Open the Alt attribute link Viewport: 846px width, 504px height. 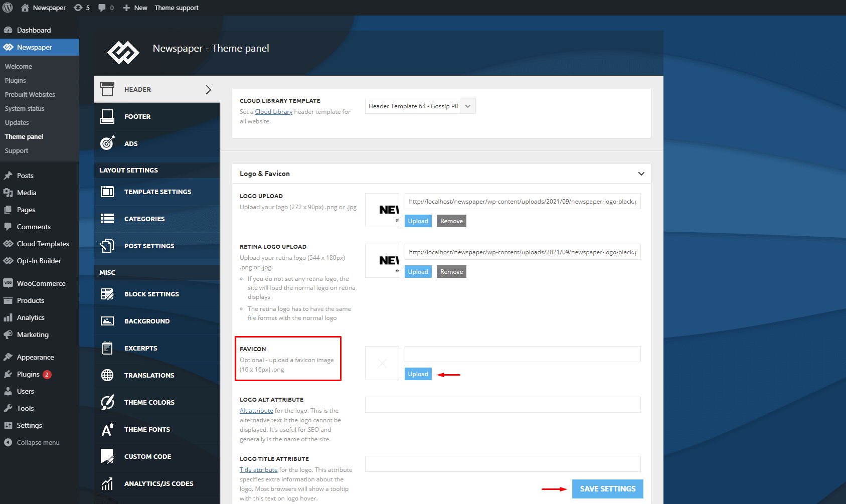pos(256,411)
